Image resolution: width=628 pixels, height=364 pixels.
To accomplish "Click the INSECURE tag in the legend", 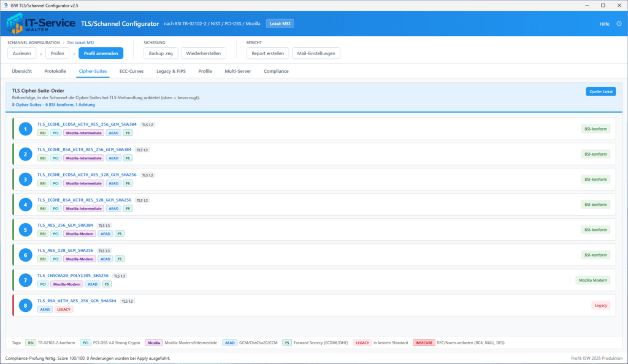I will (424, 343).
